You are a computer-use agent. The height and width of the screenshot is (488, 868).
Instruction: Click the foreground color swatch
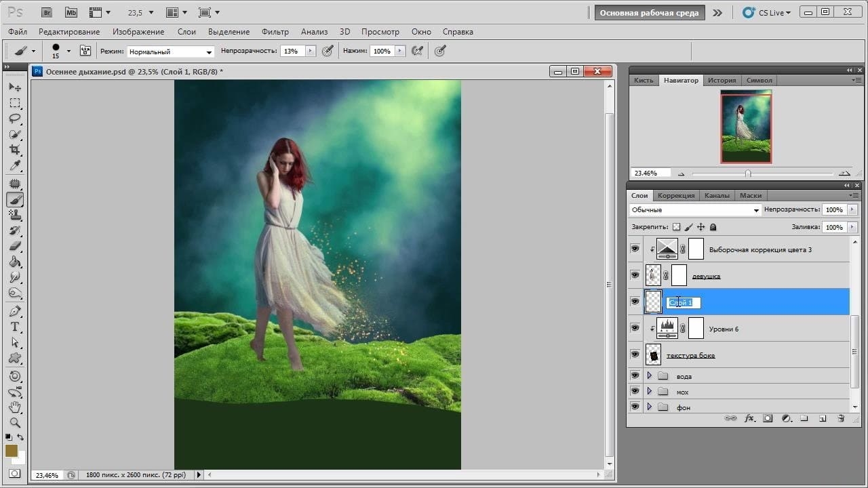(x=12, y=451)
